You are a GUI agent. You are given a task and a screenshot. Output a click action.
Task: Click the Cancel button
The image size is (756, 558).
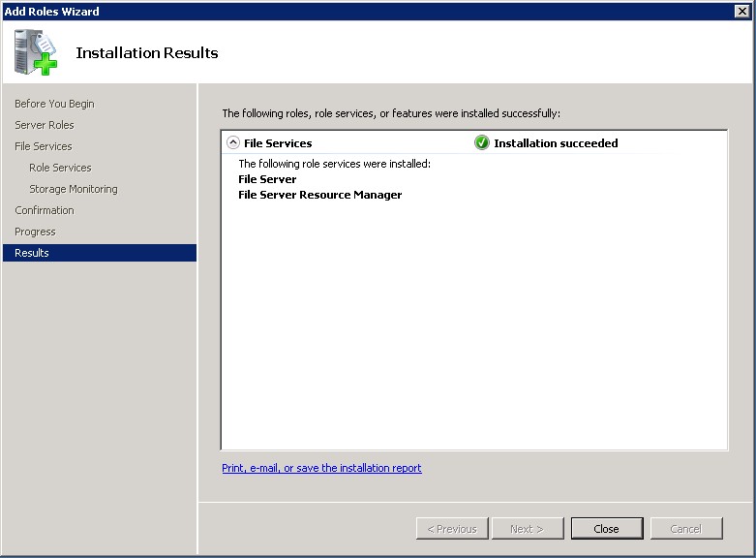685,529
